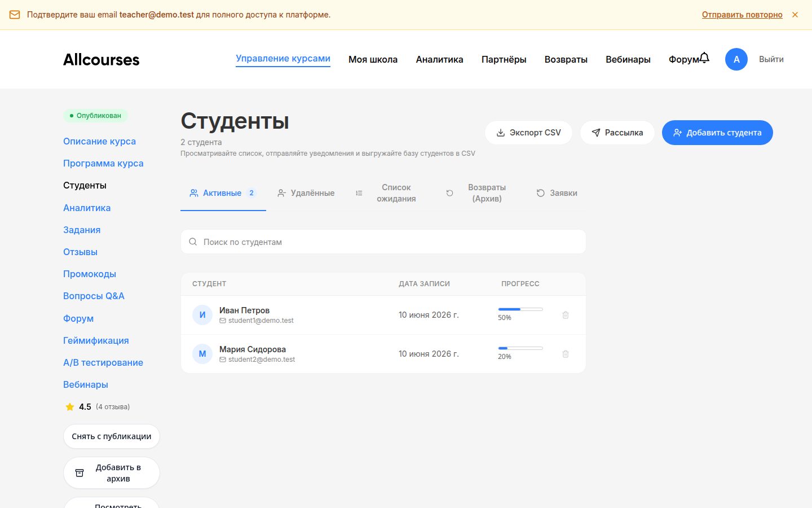Click the Прогресс column header
Viewport: 812px width, 508px height.
pos(520,284)
